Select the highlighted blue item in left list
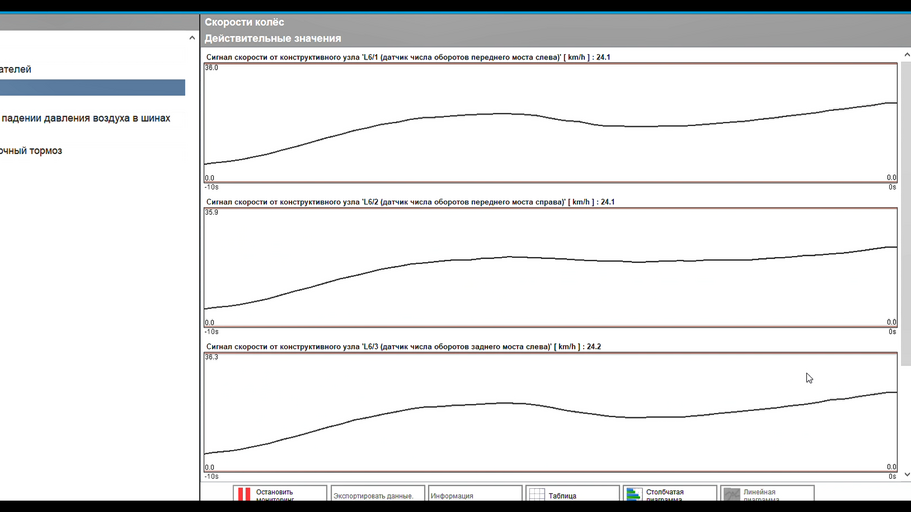Viewport: 911px width, 512px height. [x=92, y=88]
